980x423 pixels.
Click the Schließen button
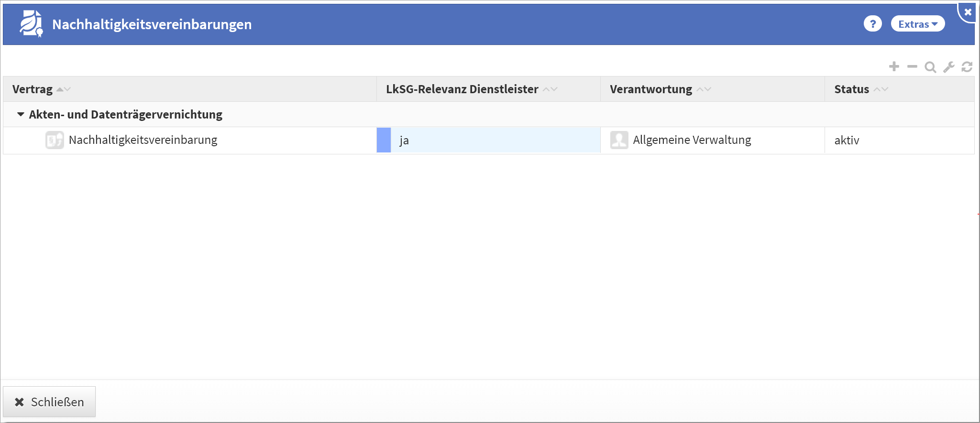pos(49,402)
